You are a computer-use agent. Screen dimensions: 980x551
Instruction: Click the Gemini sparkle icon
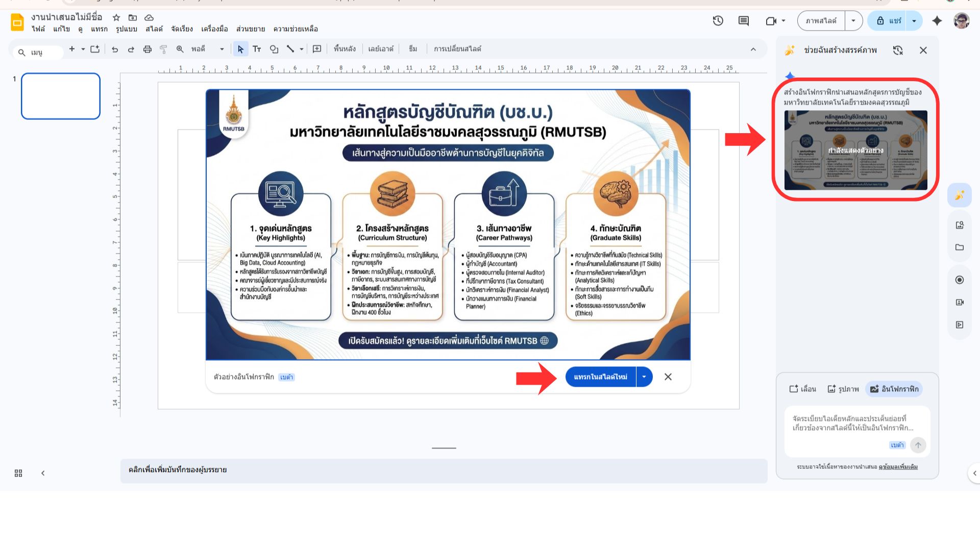point(937,21)
